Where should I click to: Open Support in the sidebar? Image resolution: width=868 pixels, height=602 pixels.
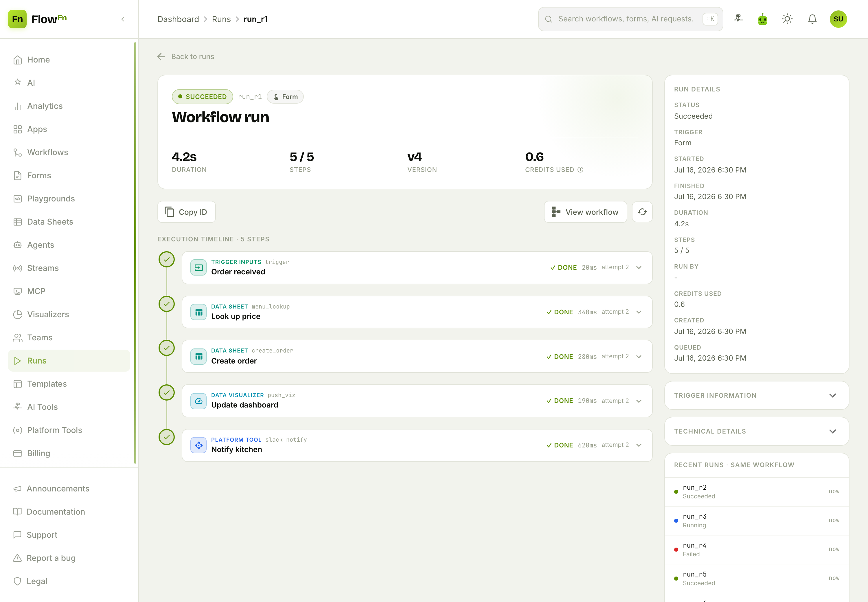tap(69, 535)
